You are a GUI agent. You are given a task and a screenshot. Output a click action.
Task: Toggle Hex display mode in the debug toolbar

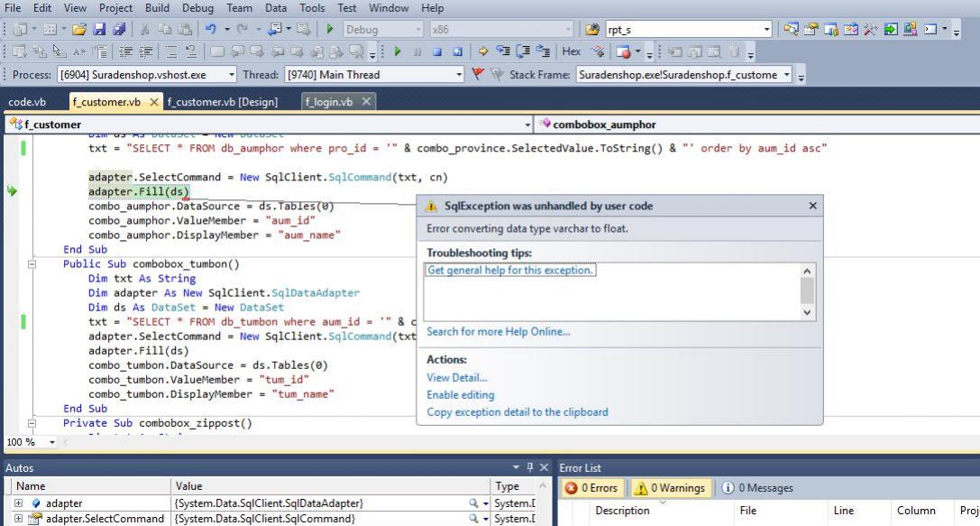[x=571, y=52]
